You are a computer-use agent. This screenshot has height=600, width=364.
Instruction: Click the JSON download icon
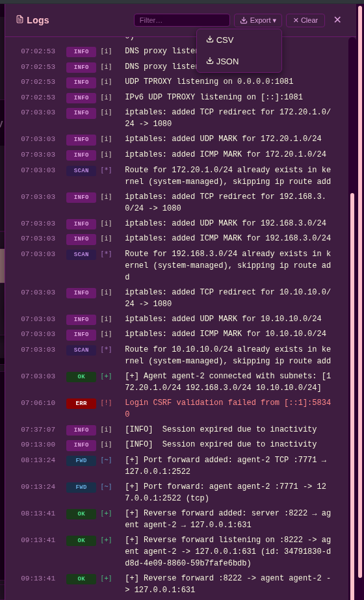[210, 60]
